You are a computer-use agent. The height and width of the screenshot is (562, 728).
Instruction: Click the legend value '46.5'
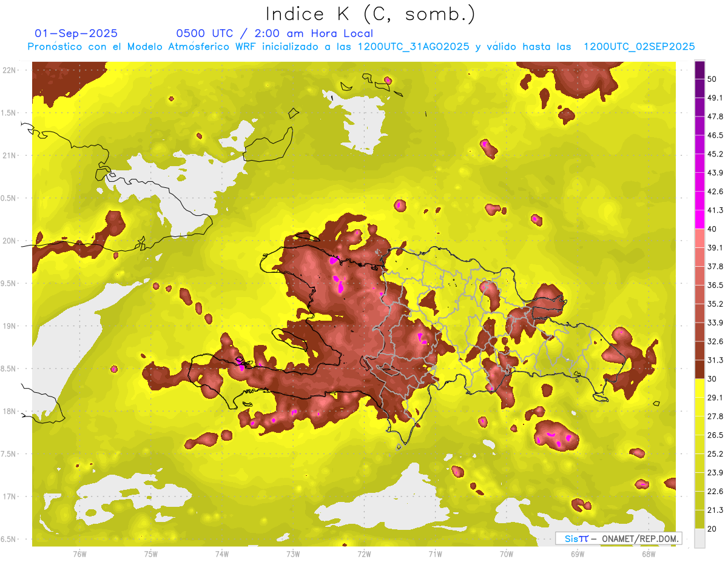[x=715, y=135]
